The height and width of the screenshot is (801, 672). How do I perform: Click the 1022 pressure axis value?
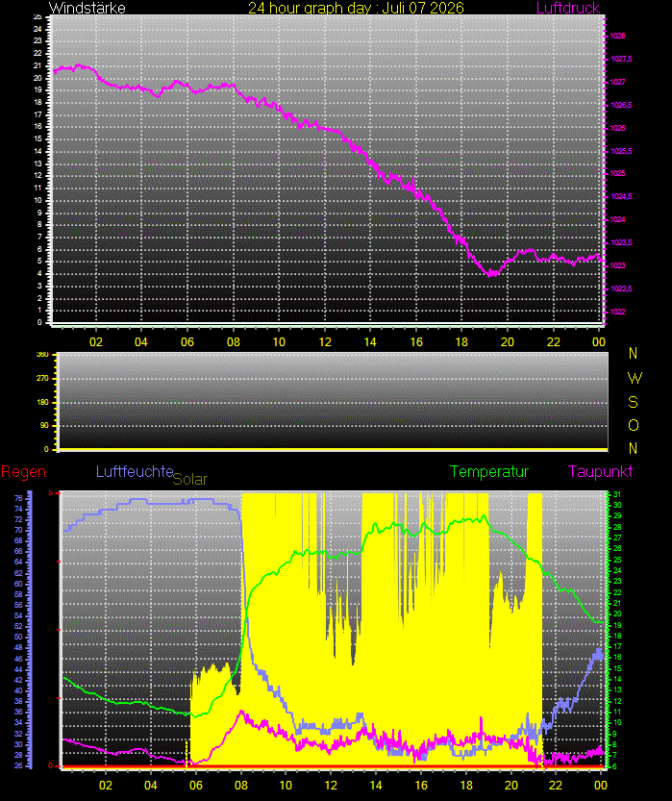617,312
